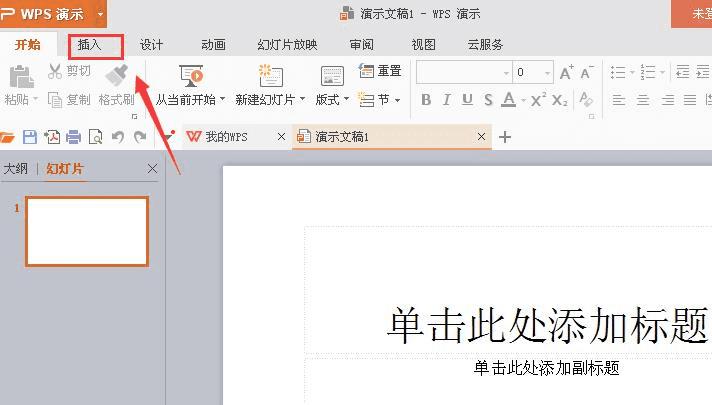Screen dimensions: 712x405
Task: Select slide 1 thumbnail
Action: (87, 231)
